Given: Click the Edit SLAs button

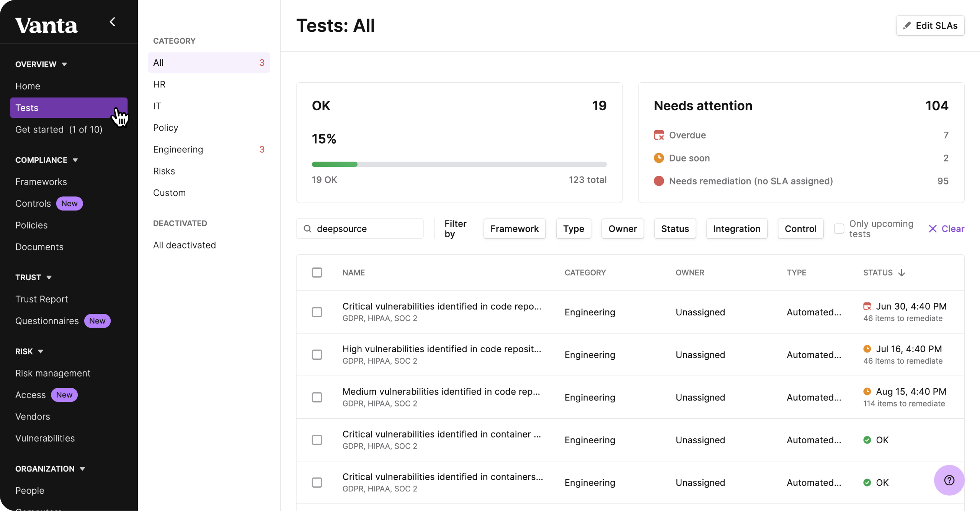Looking at the screenshot, I should [930, 26].
